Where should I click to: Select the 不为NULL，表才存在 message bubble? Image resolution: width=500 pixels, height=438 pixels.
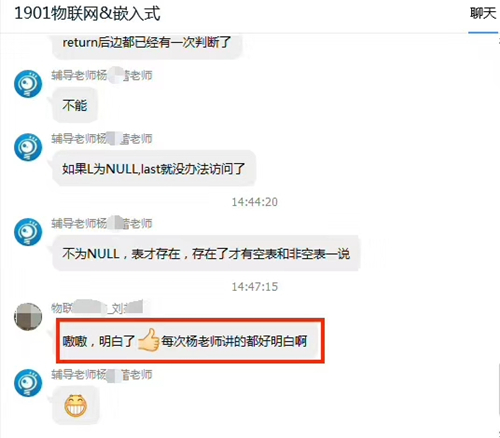click(206, 253)
